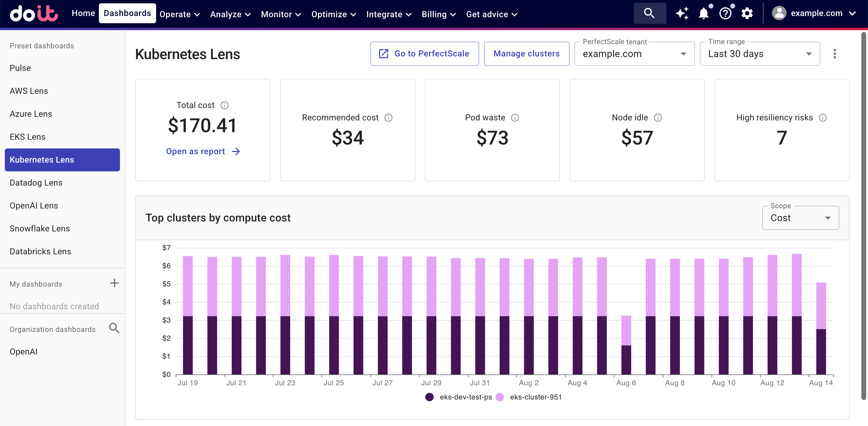Expand the Analyze menu
Screen dimensions: 868x426
231,14
